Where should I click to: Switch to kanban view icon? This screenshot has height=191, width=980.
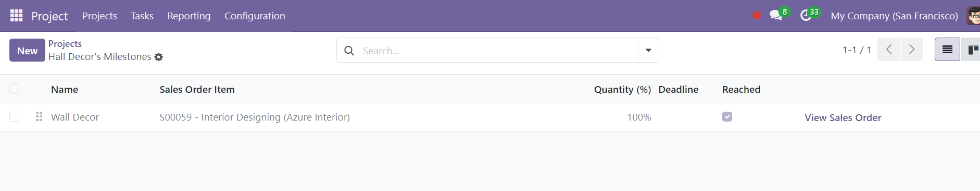(x=971, y=50)
